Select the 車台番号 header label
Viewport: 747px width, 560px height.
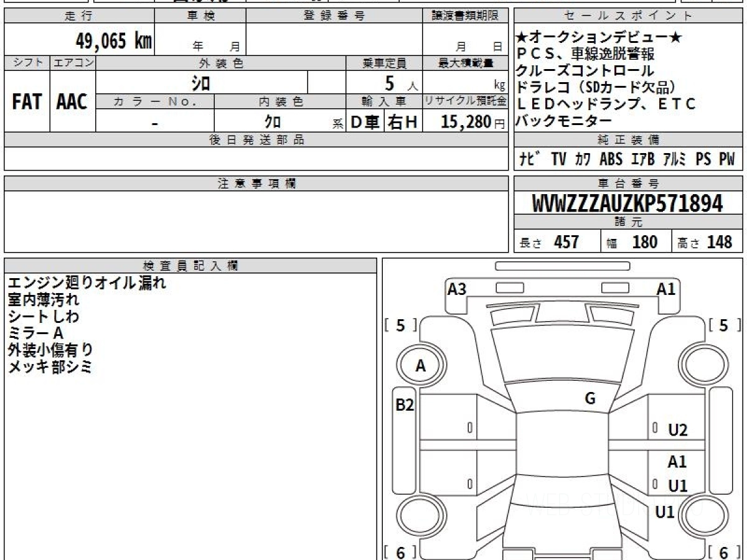[628, 184]
